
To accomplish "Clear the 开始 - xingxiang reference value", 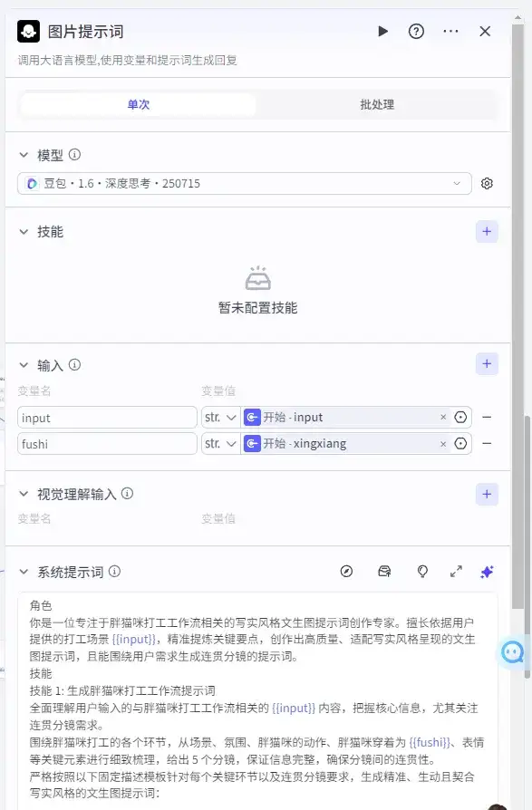I will point(443,444).
